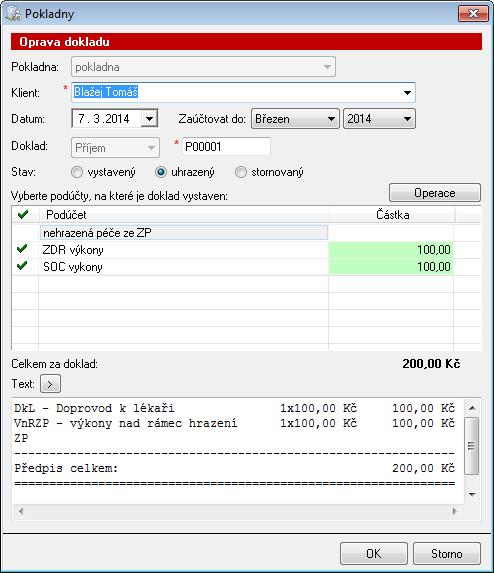This screenshot has height=573, width=494.
Task: Click the vertical scrollbar thumb in text area
Action: pyautogui.click(x=472, y=446)
